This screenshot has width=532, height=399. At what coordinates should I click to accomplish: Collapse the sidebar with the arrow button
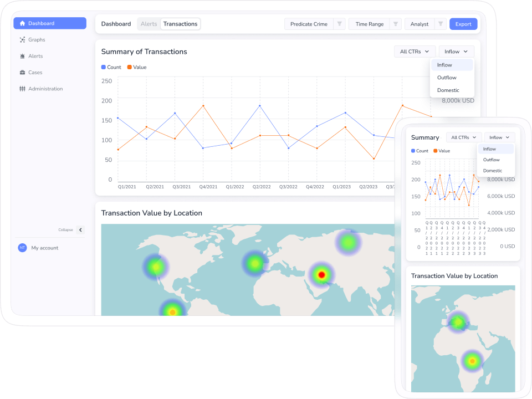pyautogui.click(x=80, y=230)
